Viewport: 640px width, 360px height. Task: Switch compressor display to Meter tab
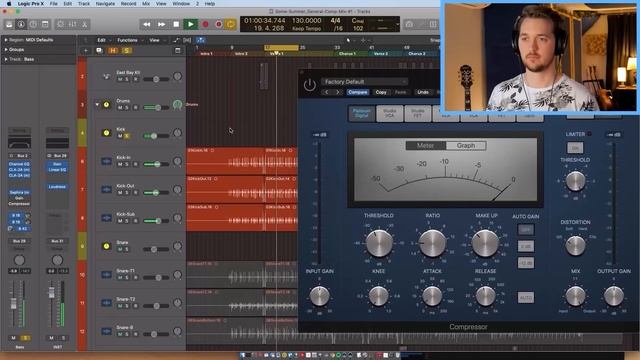[425, 145]
